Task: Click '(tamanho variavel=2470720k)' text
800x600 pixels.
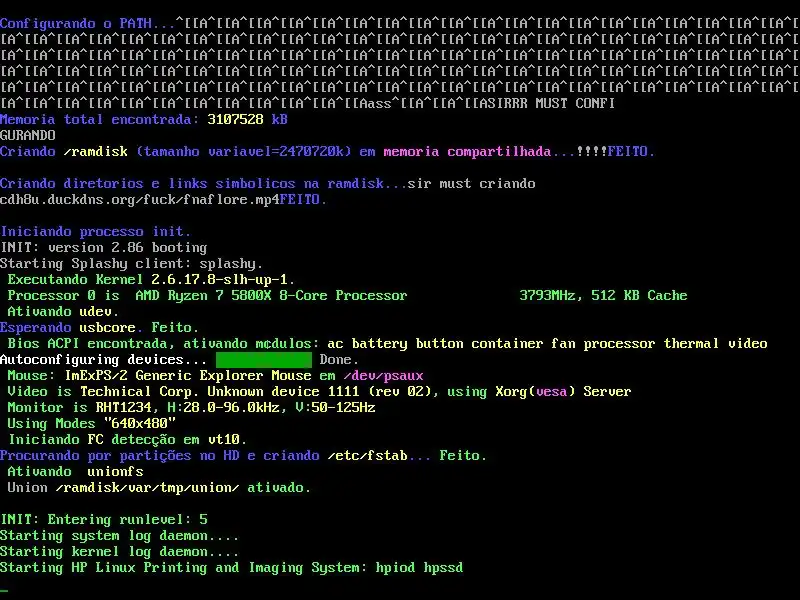Action: tap(243, 152)
